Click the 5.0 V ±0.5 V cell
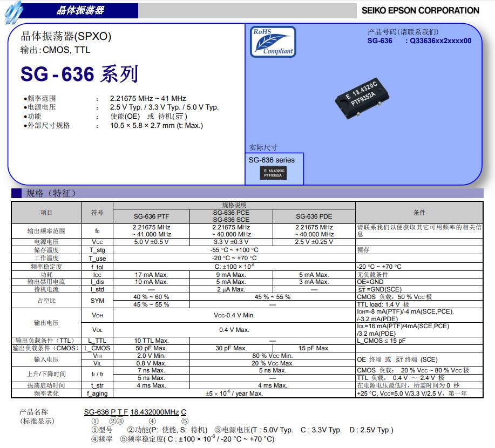 click(x=152, y=242)
